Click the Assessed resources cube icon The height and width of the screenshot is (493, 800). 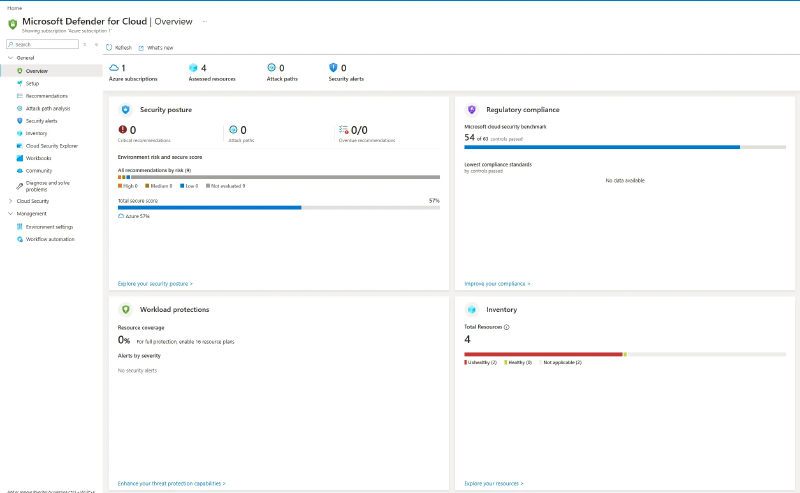193,68
